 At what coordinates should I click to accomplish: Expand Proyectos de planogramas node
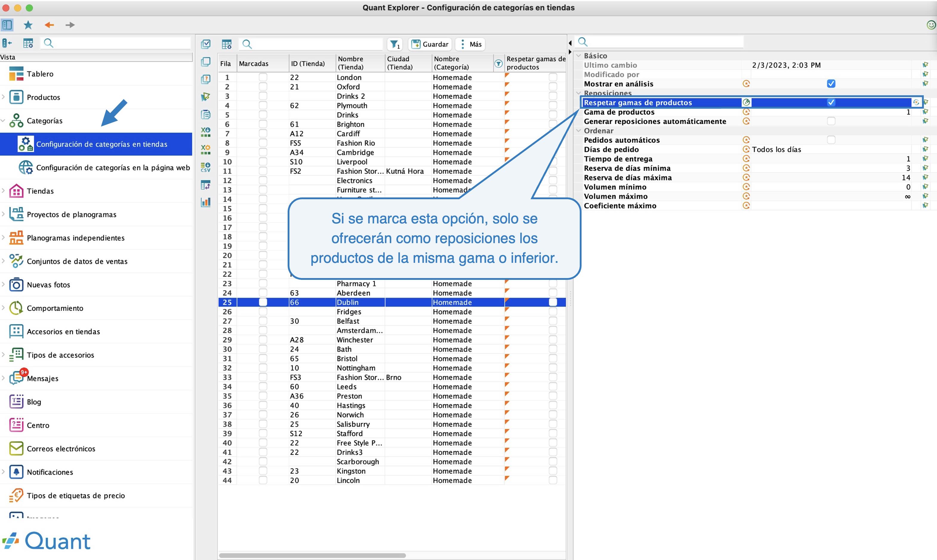pos(3,214)
